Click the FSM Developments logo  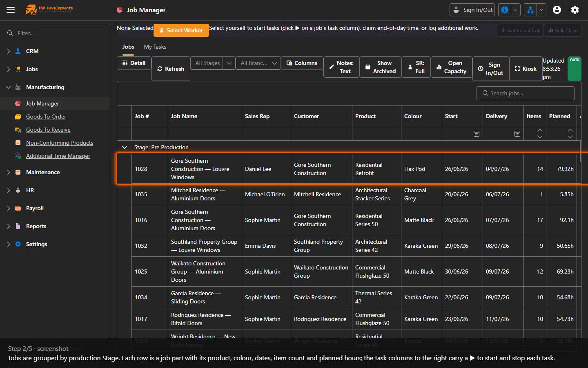coord(51,9)
